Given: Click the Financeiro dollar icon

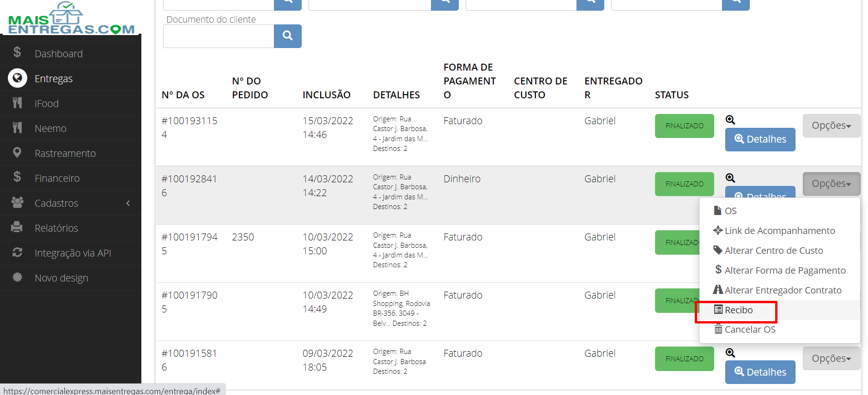Looking at the screenshot, I should (x=17, y=177).
